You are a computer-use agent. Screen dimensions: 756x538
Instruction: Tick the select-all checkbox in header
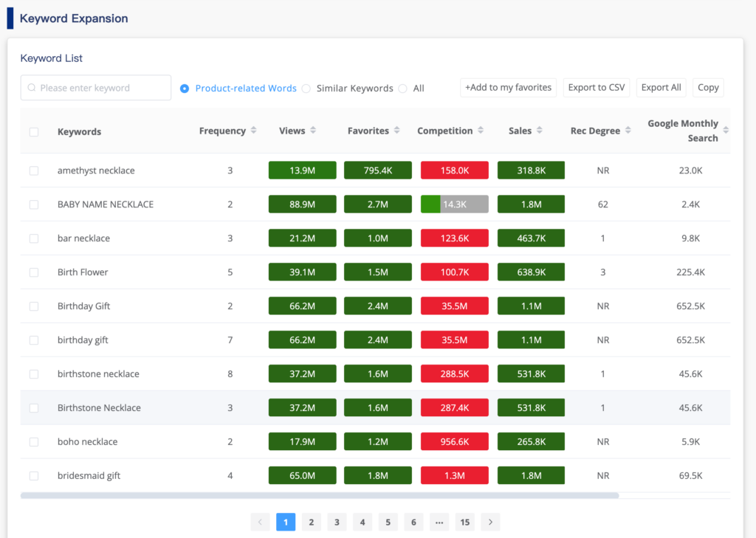pyautogui.click(x=34, y=132)
